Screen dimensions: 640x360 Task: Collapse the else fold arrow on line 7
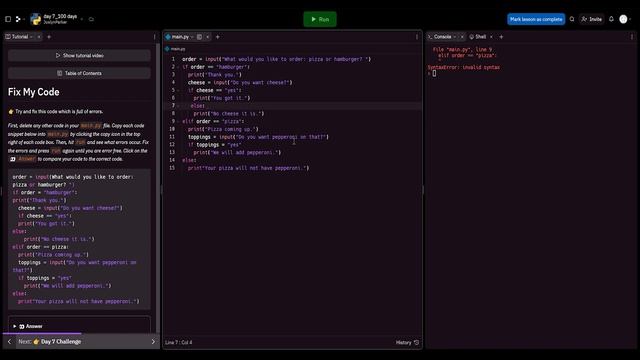(179, 106)
